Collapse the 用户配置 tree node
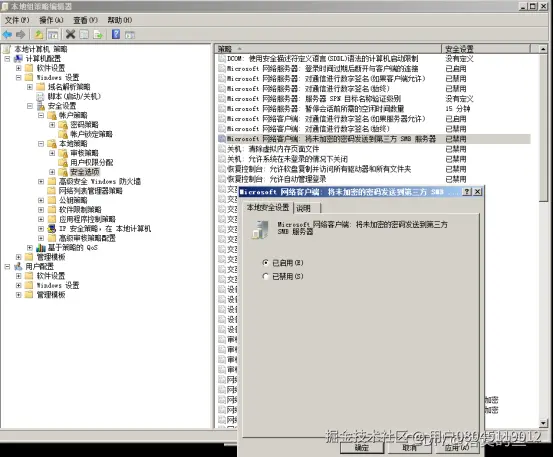Viewport: 554px width, 457px height. (x=7, y=266)
